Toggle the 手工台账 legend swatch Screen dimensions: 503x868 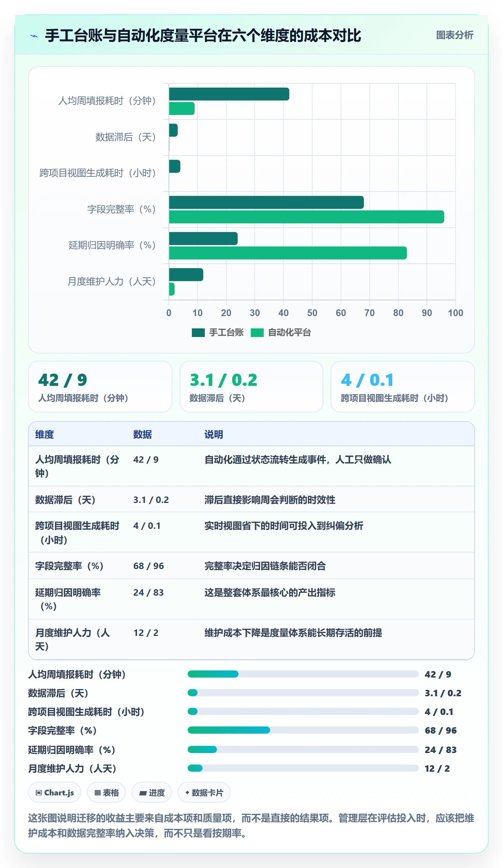point(198,333)
